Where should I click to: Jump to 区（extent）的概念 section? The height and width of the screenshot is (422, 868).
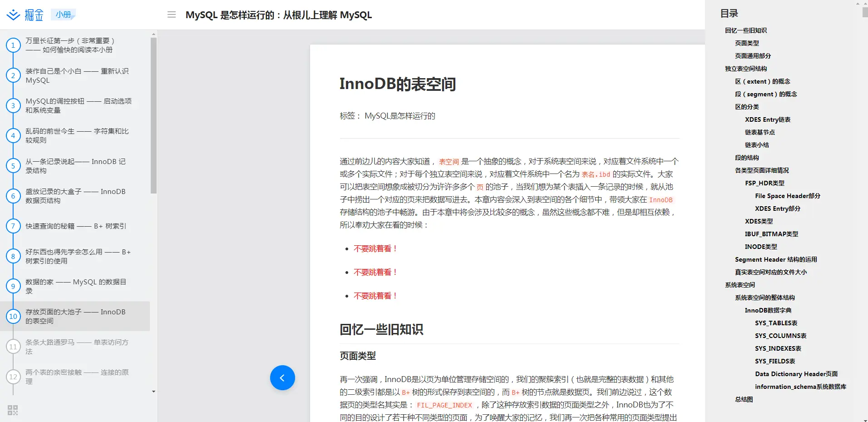[x=763, y=81]
